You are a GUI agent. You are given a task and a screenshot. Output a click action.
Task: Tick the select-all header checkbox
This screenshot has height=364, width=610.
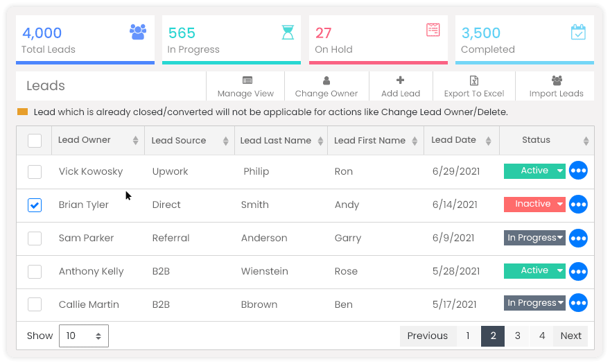pos(35,141)
